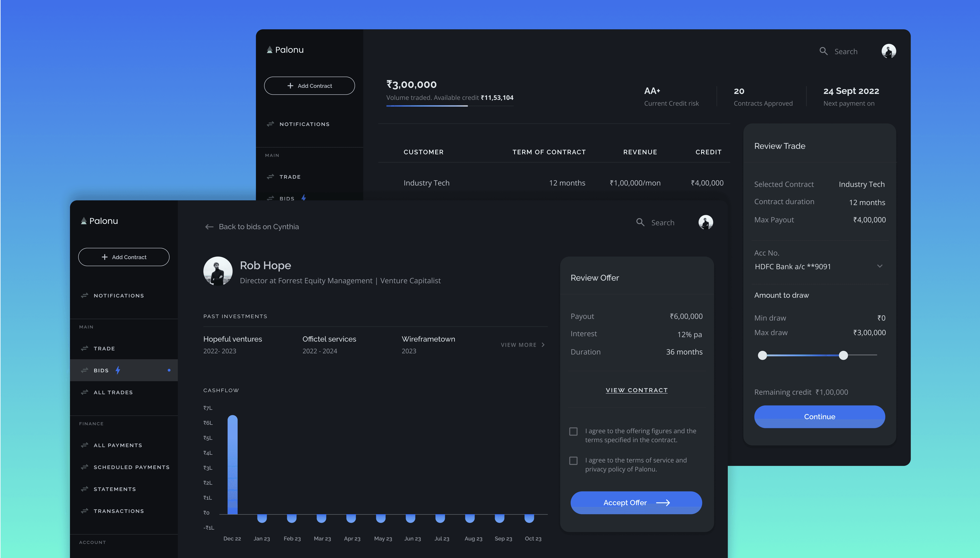Click the Notifications swap icon in the back window

271,124
